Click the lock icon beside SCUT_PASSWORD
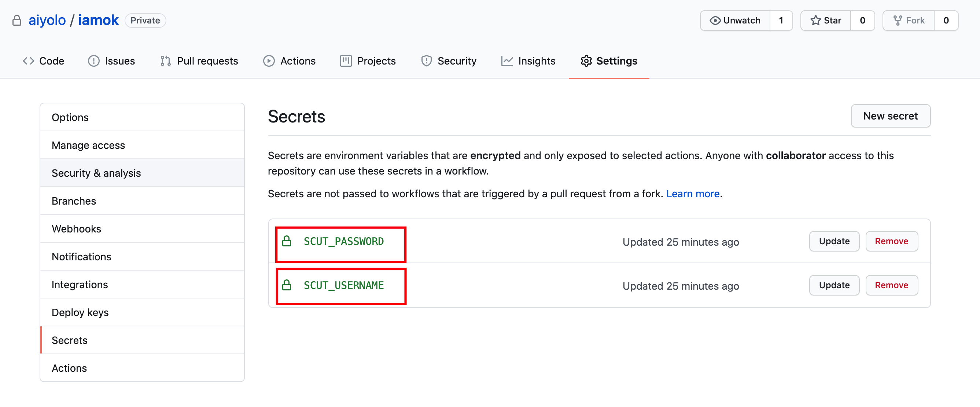The width and height of the screenshot is (980, 407). [287, 241]
